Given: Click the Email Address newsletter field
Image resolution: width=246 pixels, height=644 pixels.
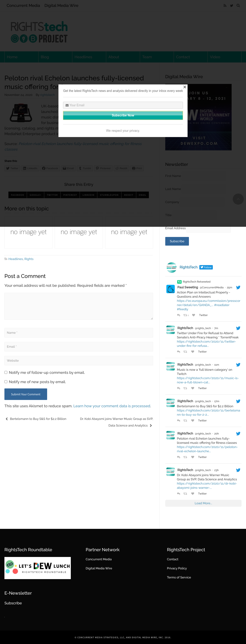Looking at the screenshot, I should [209, 229].
